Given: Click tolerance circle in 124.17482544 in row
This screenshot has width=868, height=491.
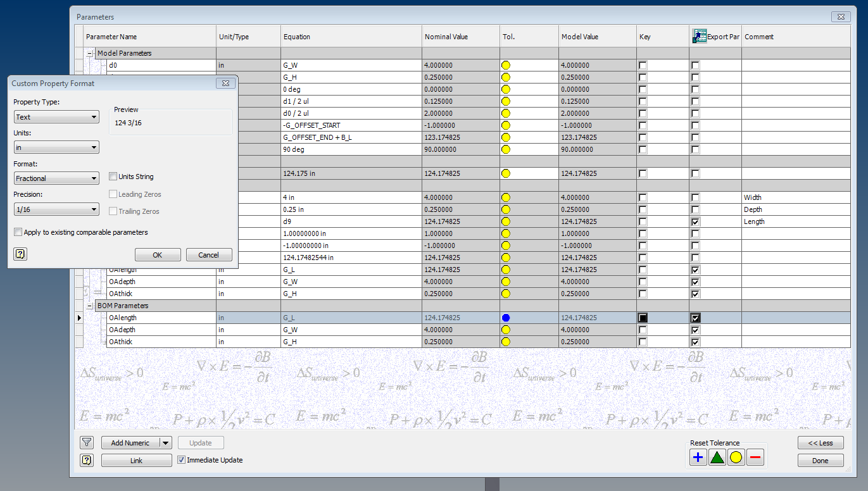Looking at the screenshot, I should pyautogui.click(x=505, y=258).
